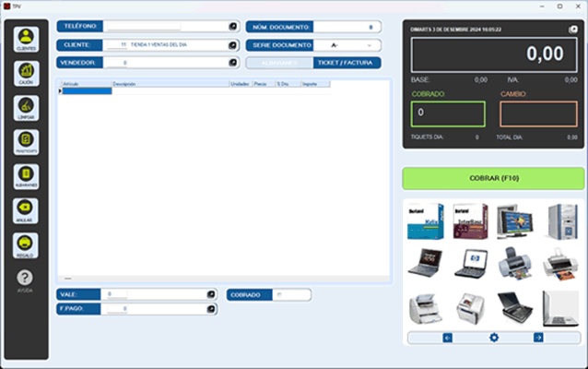
Task: Select the silver open laptop product
Action: pos(560,308)
